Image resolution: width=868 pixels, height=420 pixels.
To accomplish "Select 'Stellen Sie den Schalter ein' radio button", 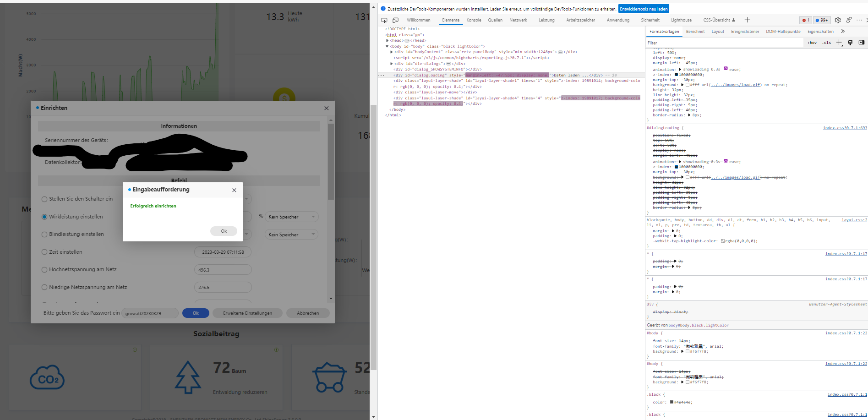I will pos(44,199).
